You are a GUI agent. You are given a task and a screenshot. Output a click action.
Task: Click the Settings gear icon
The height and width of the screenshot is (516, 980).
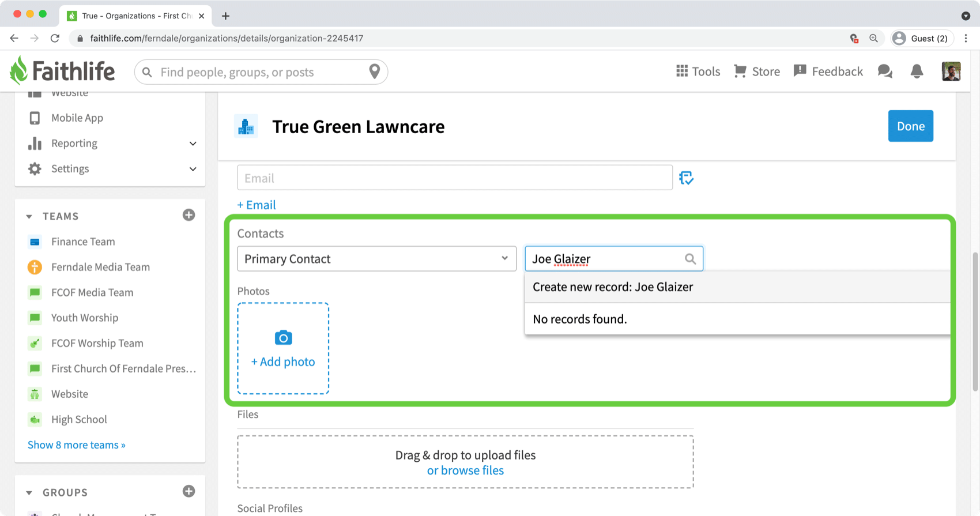(x=35, y=168)
